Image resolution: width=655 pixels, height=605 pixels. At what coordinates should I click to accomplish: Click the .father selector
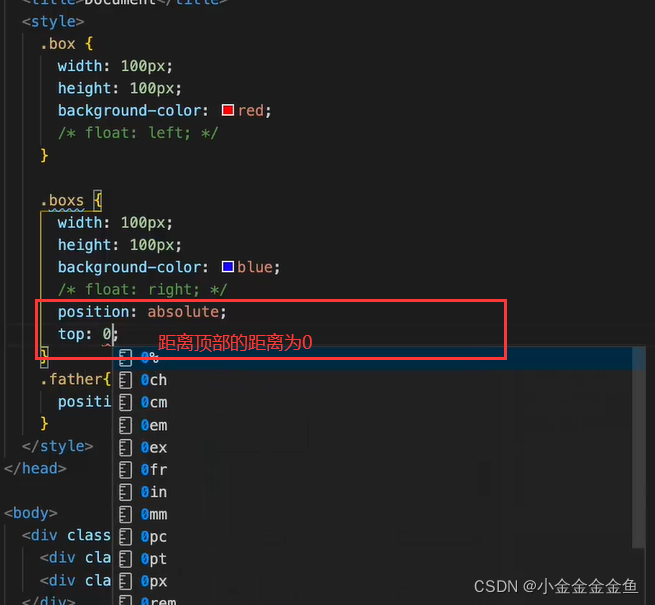(71, 379)
